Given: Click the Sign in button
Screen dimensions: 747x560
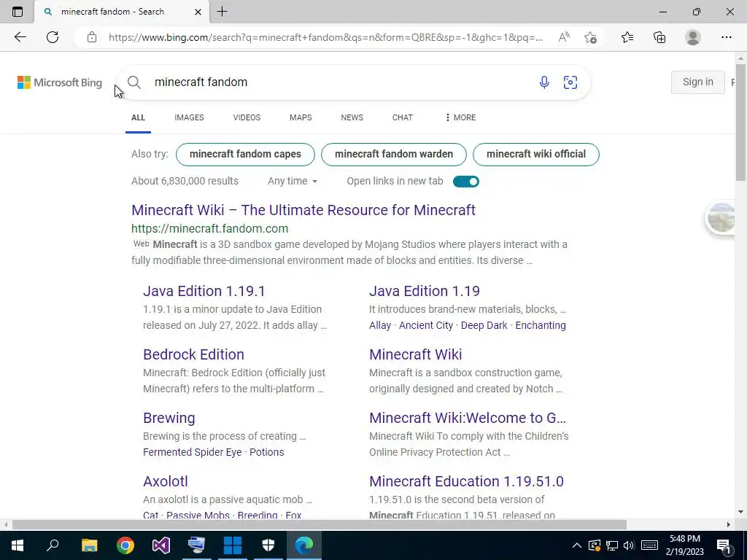Looking at the screenshot, I should click(x=698, y=82).
